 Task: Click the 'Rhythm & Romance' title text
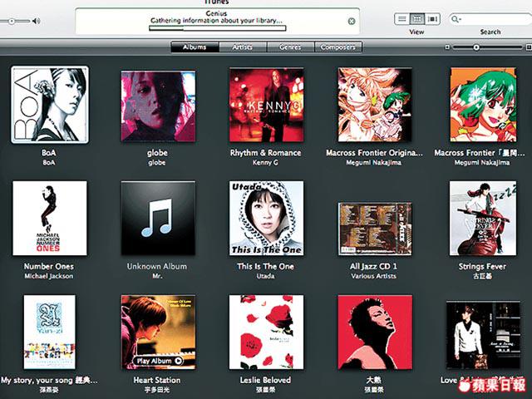tap(266, 153)
